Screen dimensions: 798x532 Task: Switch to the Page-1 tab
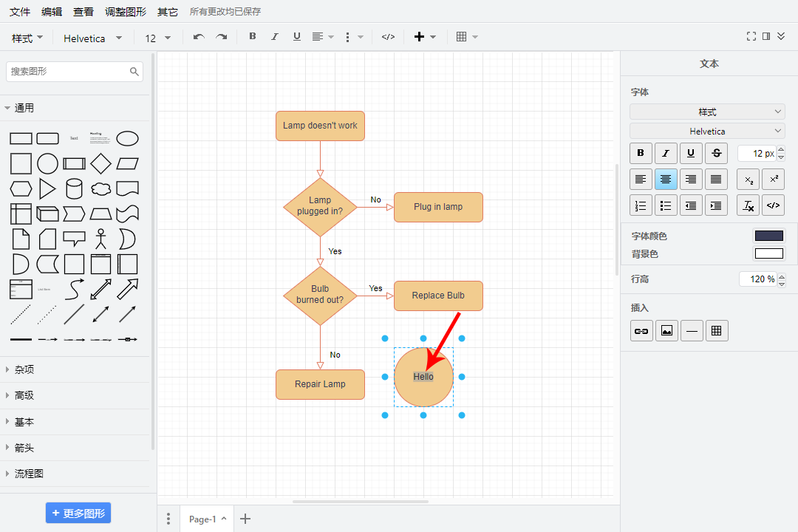click(202, 519)
